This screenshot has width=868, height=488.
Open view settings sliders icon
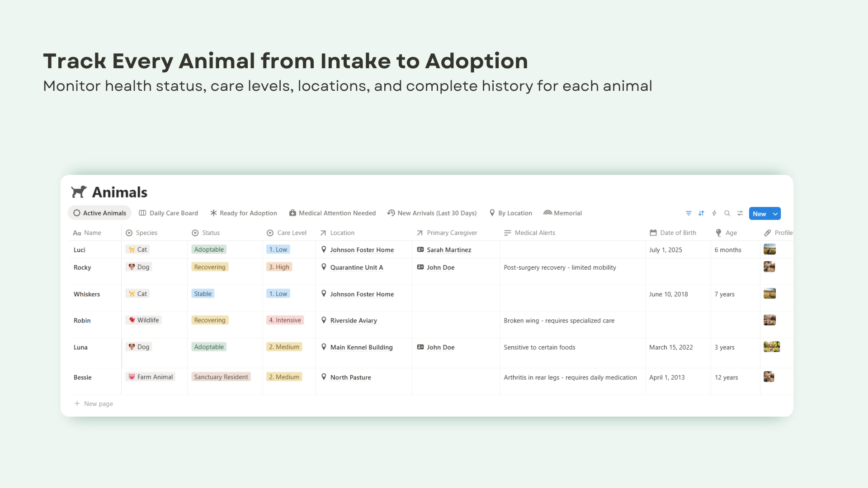click(740, 213)
